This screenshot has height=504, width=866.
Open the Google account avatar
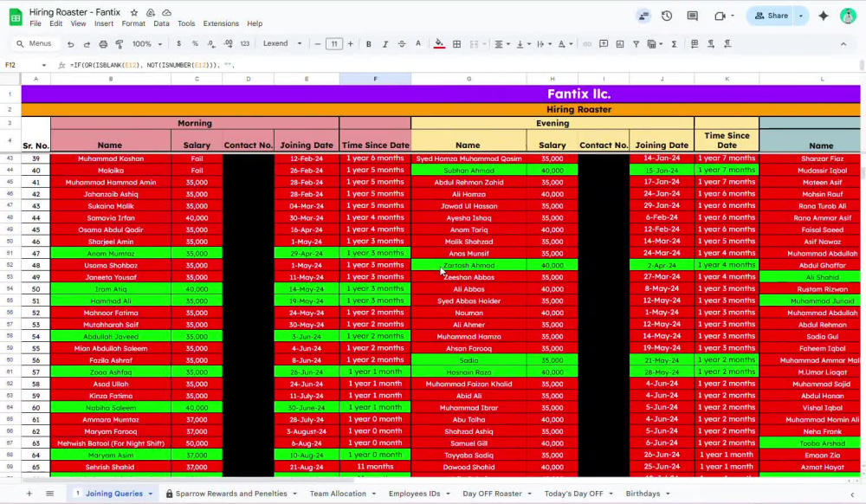point(848,16)
